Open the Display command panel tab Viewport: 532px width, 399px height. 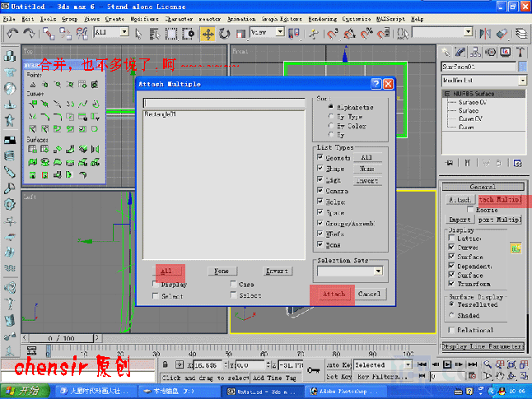pos(506,52)
